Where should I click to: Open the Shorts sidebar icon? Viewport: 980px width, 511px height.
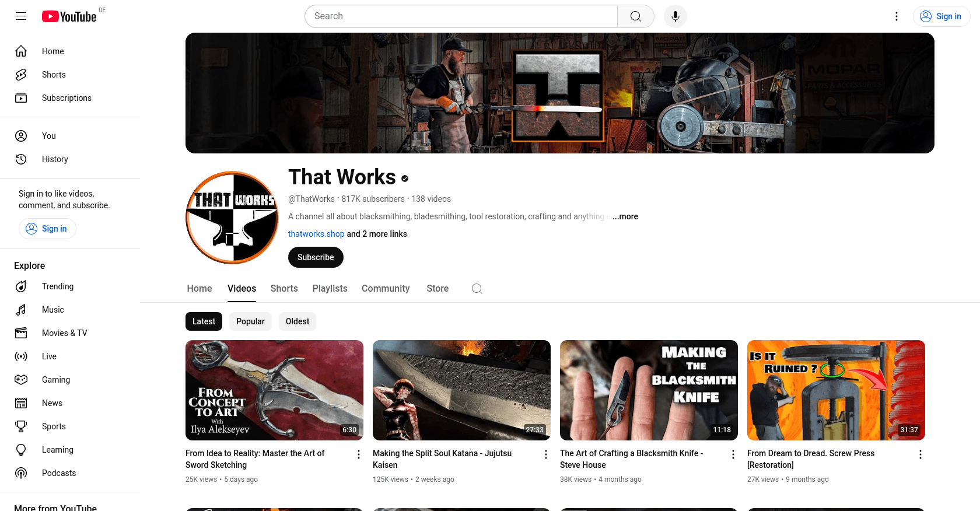(x=21, y=75)
